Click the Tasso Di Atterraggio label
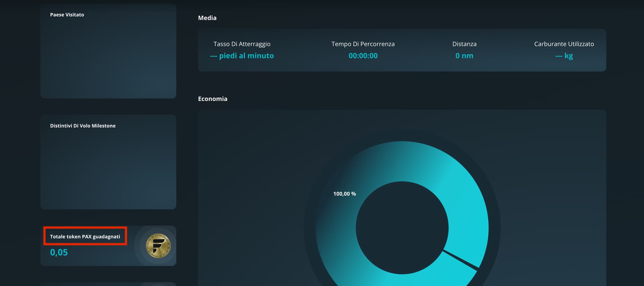 pos(242,44)
